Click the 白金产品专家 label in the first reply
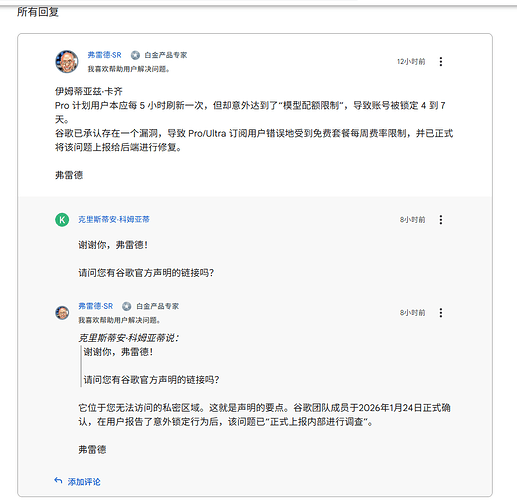 point(166,55)
